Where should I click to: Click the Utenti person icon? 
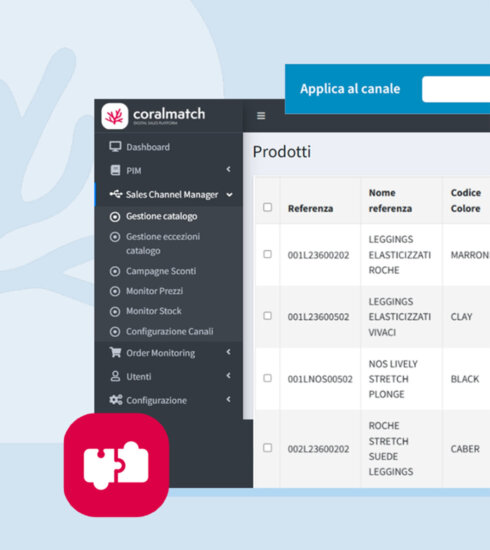(x=115, y=376)
